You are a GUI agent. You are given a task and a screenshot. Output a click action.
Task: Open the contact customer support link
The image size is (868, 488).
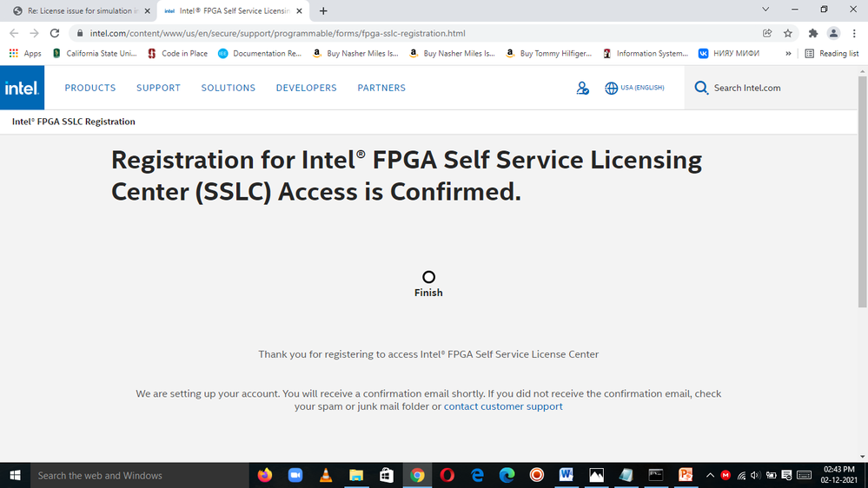pyautogui.click(x=503, y=406)
